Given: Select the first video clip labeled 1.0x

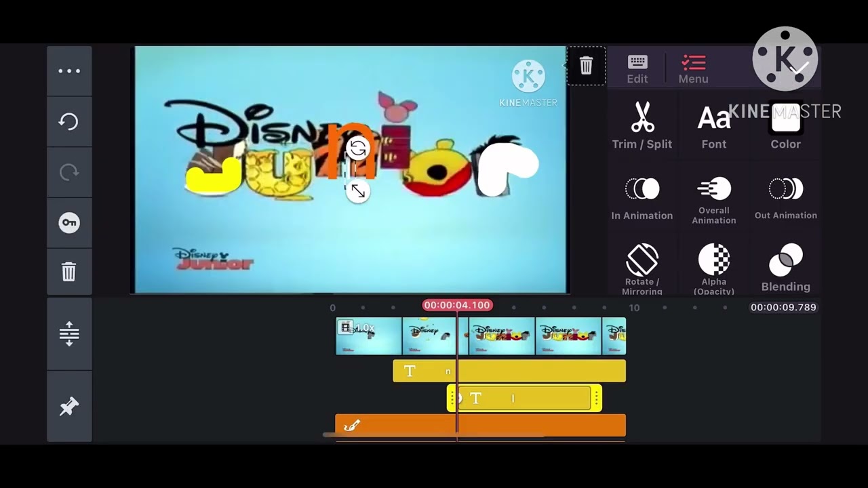Looking at the screenshot, I should (x=369, y=336).
